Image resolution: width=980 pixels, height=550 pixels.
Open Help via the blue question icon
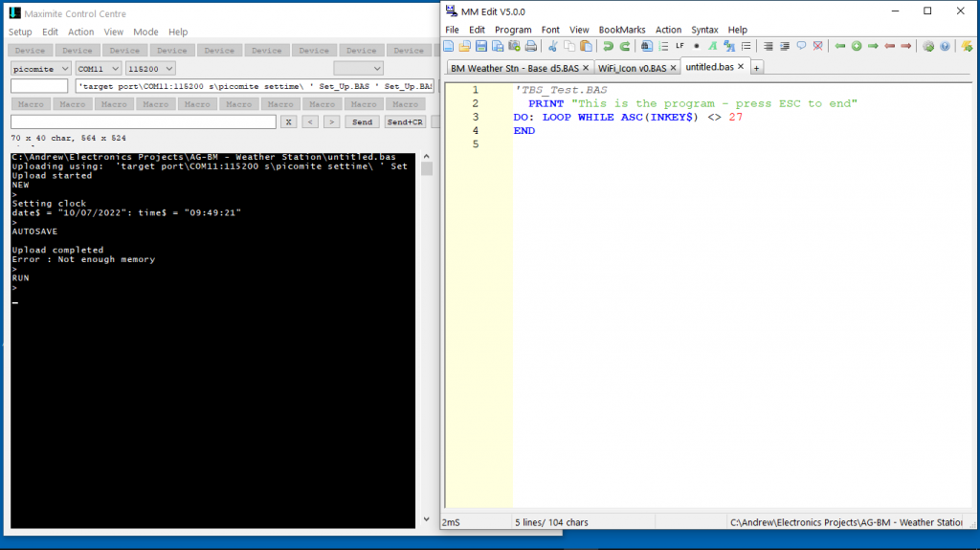coord(945,46)
